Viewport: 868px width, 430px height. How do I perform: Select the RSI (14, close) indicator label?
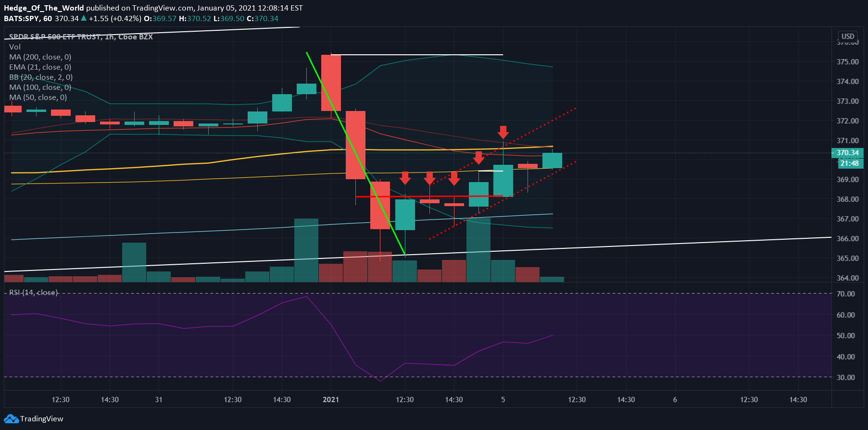click(34, 292)
